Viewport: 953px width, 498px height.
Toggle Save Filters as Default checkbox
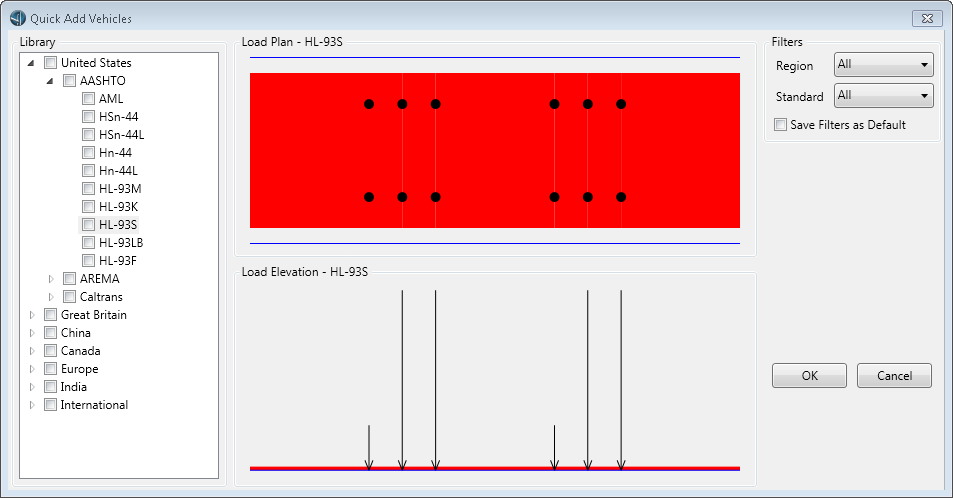[781, 125]
